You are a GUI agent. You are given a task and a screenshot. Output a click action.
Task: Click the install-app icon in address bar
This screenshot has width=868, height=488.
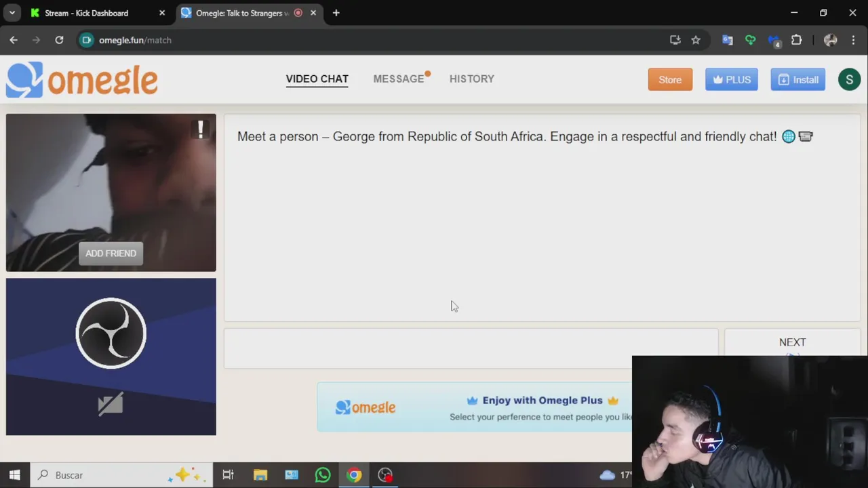click(675, 40)
